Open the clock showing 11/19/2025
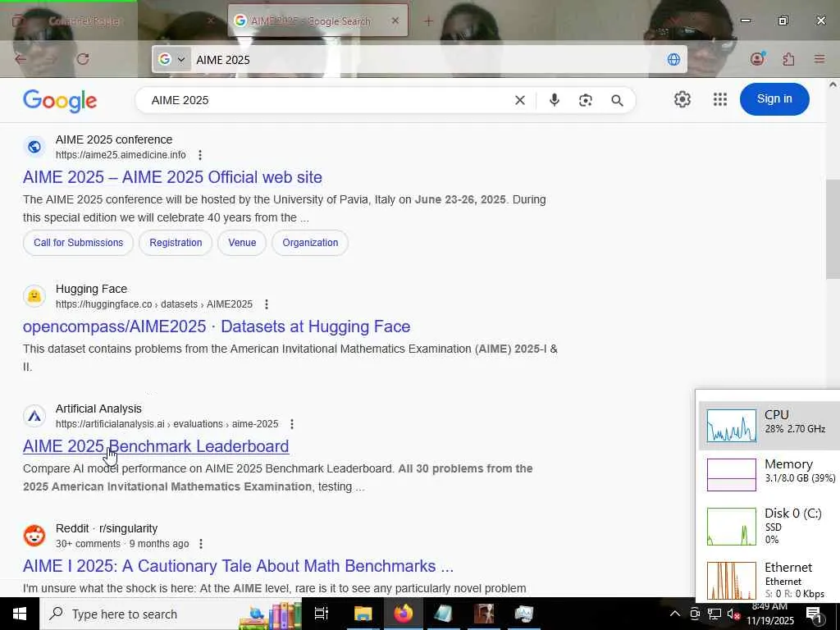The width and height of the screenshot is (840, 630). pyautogui.click(x=770, y=614)
